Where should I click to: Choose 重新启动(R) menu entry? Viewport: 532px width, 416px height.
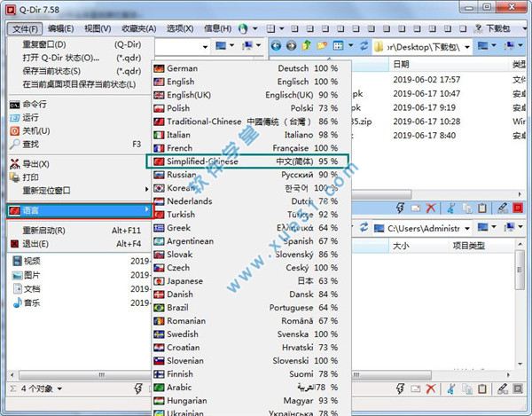pos(80,231)
